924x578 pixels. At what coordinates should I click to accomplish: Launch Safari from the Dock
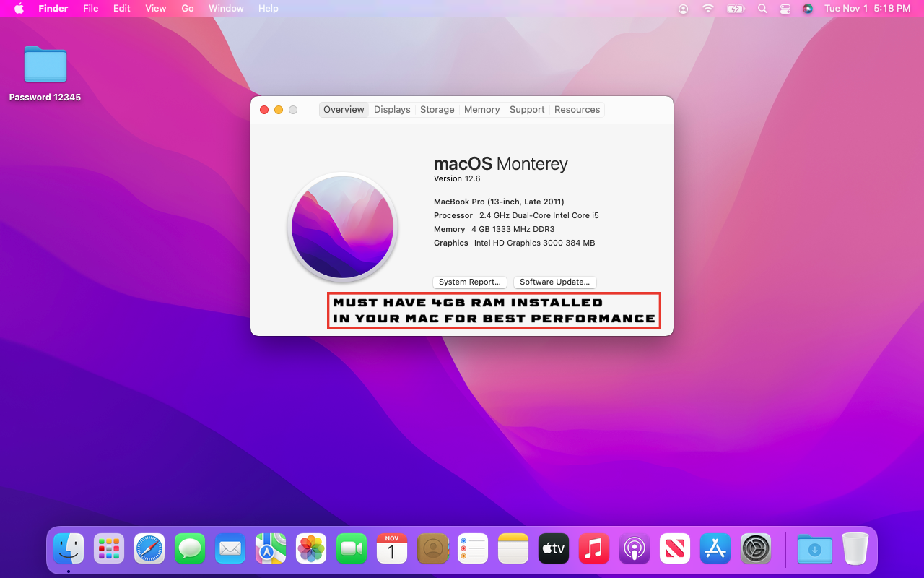(149, 549)
